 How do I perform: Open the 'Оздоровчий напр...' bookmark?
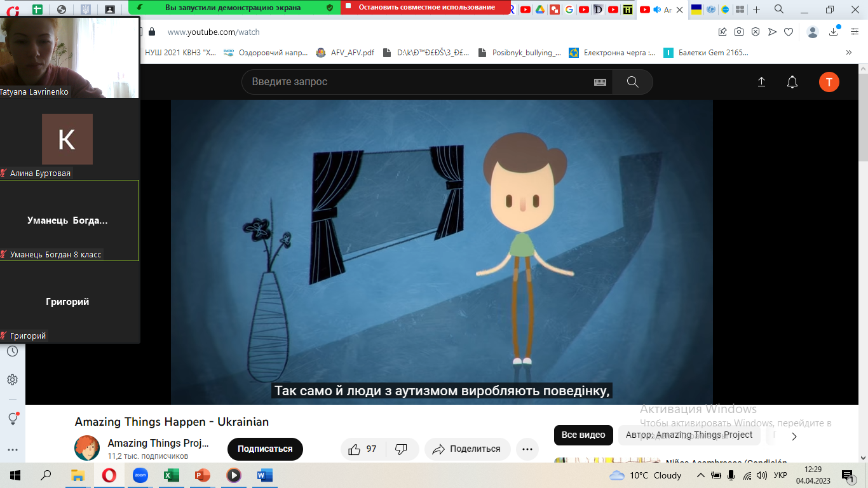point(265,53)
